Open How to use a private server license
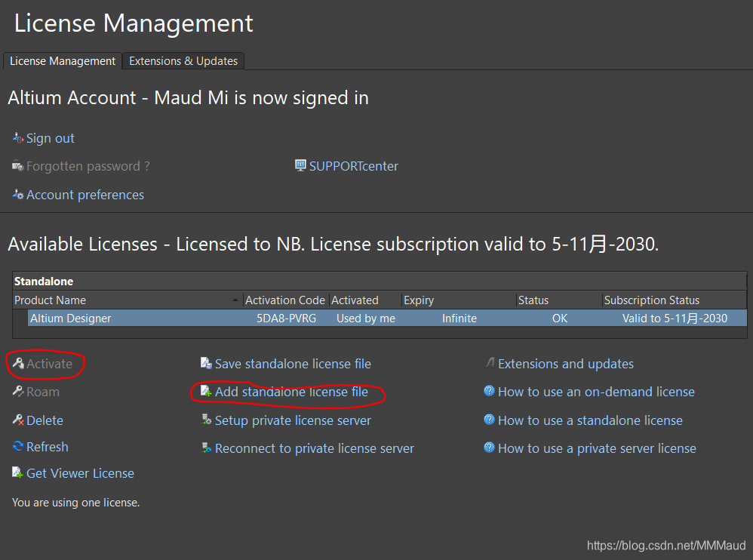Viewport: 753px width, 560px height. click(597, 448)
